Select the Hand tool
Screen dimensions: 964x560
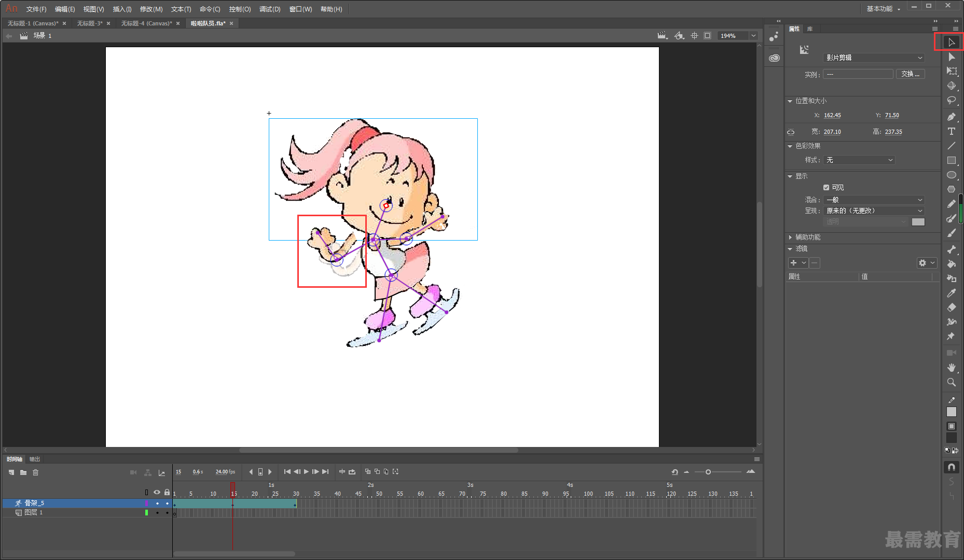[951, 368]
